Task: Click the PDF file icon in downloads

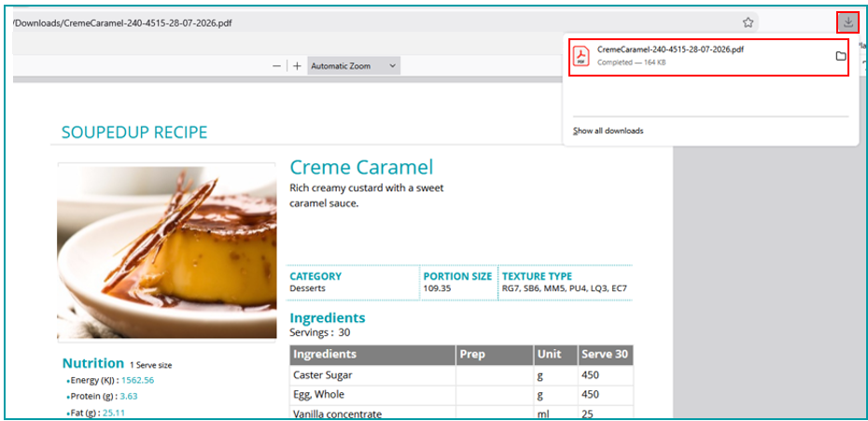Action: 581,56
